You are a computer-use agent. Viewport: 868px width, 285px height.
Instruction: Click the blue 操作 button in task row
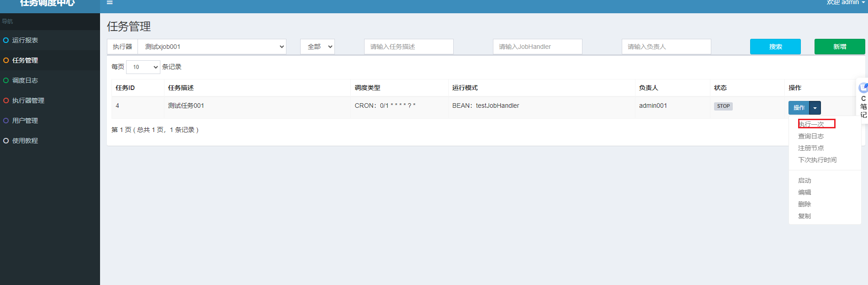click(x=799, y=108)
